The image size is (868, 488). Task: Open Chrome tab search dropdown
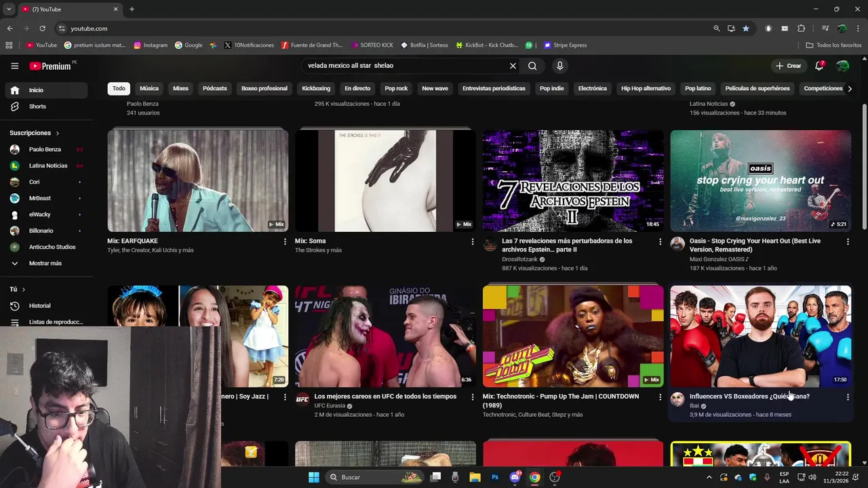point(9,9)
